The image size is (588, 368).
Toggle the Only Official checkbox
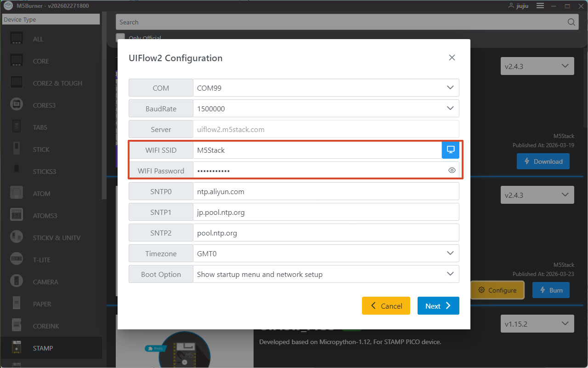[x=120, y=38]
